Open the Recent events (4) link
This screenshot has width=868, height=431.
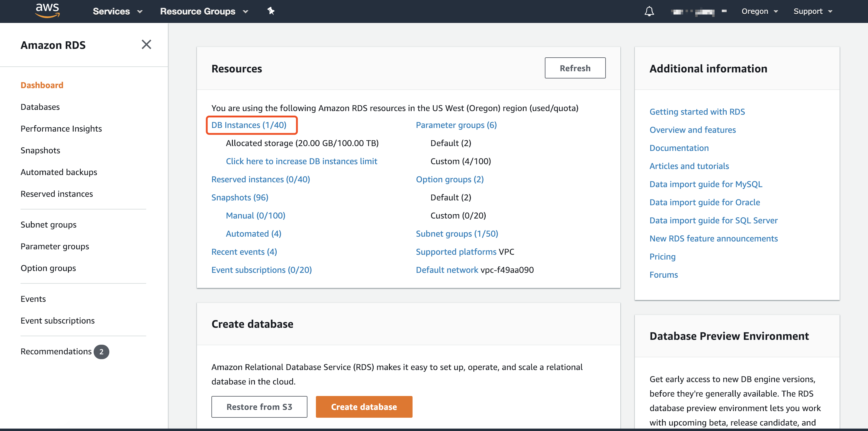point(244,251)
